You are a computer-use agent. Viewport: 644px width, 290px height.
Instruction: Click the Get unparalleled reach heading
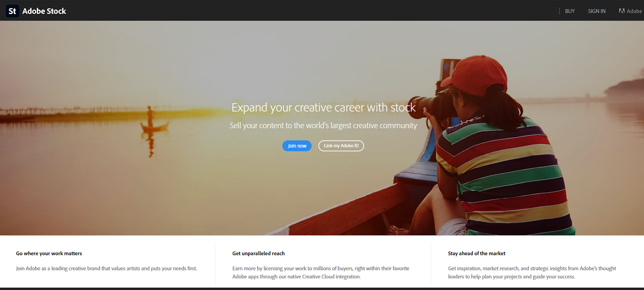click(258, 253)
